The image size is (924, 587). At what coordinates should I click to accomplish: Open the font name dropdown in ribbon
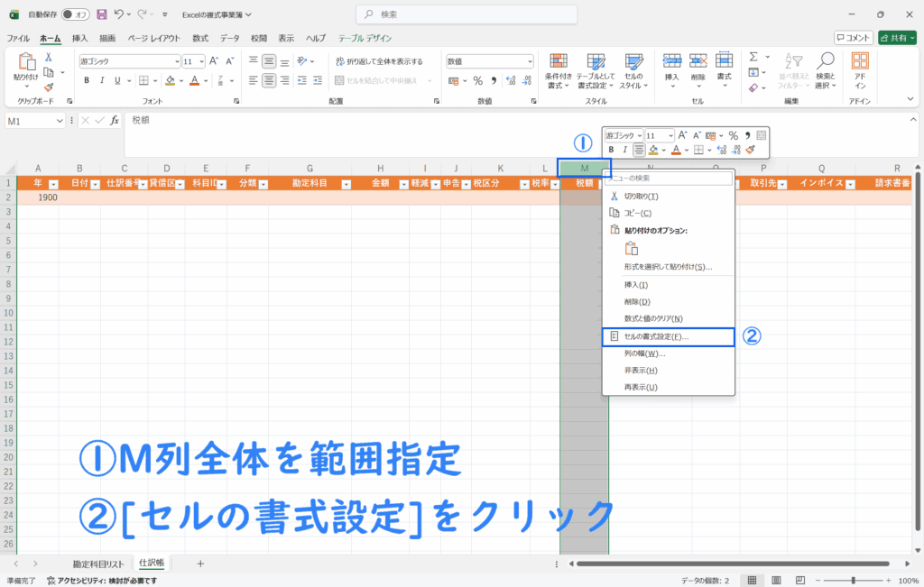tap(177, 61)
